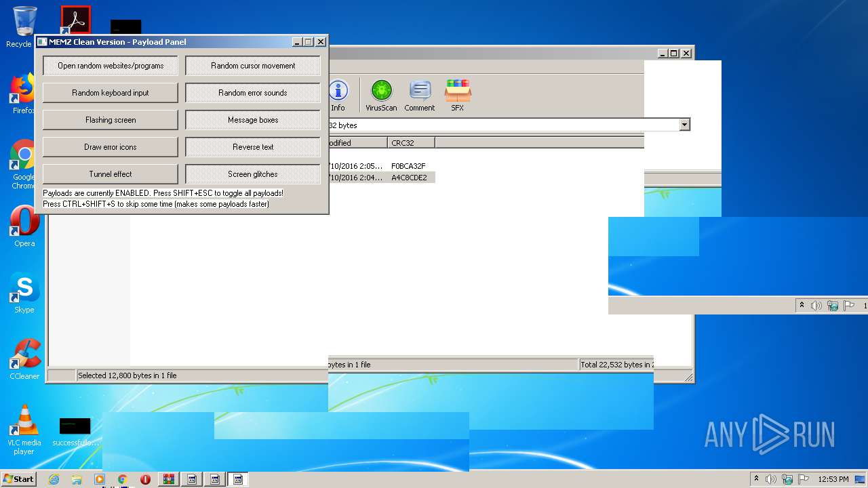Select the file row with CRC32 F0BCA32F
This screenshot has height=488, width=868.
[382, 166]
